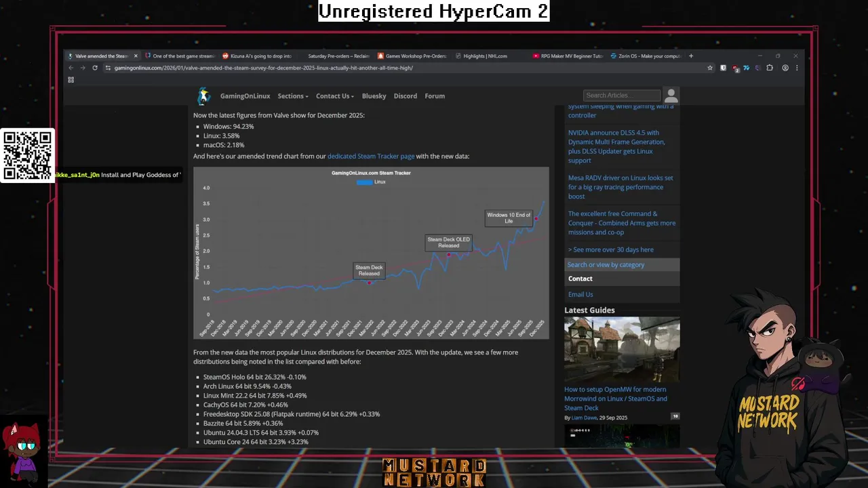Open How to setup OpenMW guide link
868x488 pixels.
click(x=616, y=399)
